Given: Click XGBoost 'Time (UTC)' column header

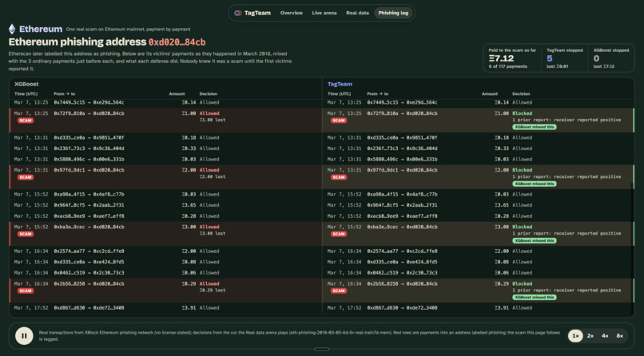Looking at the screenshot, I should (x=26, y=94).
